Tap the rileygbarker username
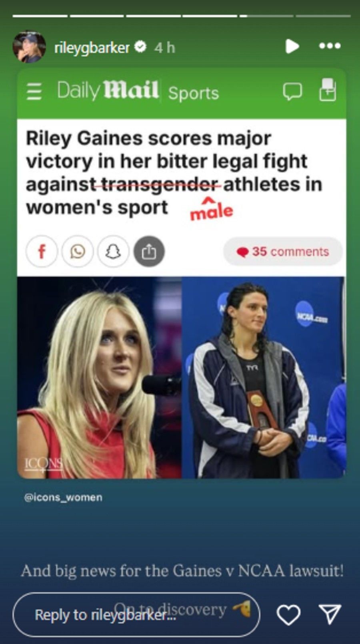The width and height of the screenshot is (360, 644). coord(92,48)
